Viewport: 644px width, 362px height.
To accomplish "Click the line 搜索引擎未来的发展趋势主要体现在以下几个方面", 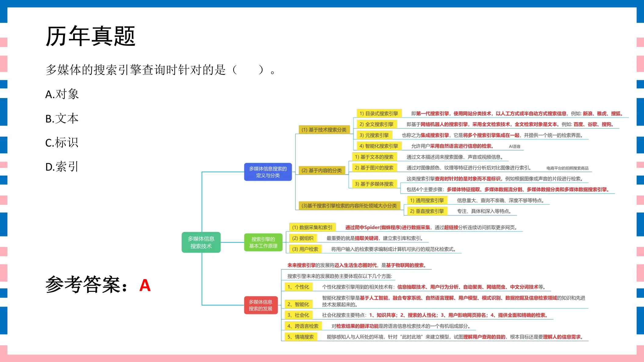I will [340, 276].
